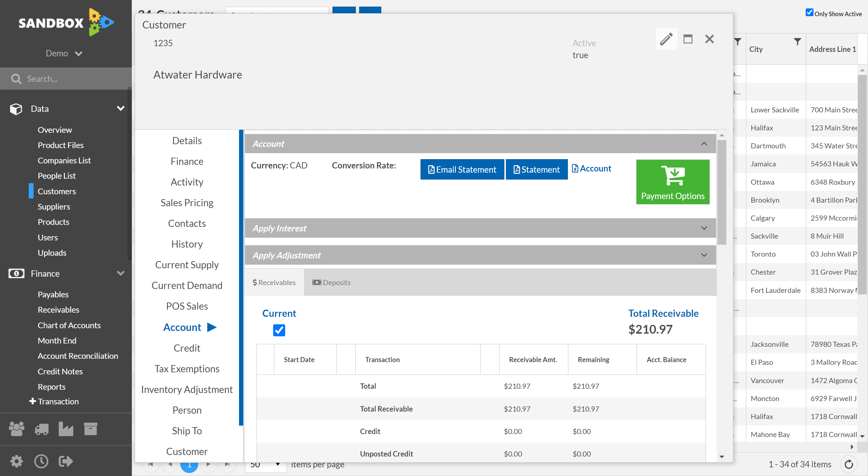Click the sign-out arrow icon

(66, 461)
